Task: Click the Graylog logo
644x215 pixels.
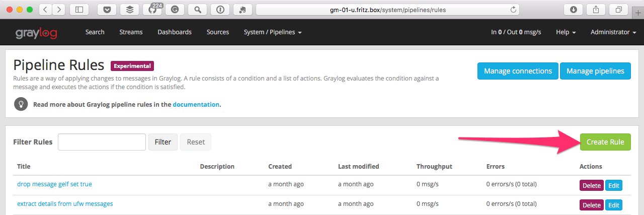Action: [x=36, y=33]
